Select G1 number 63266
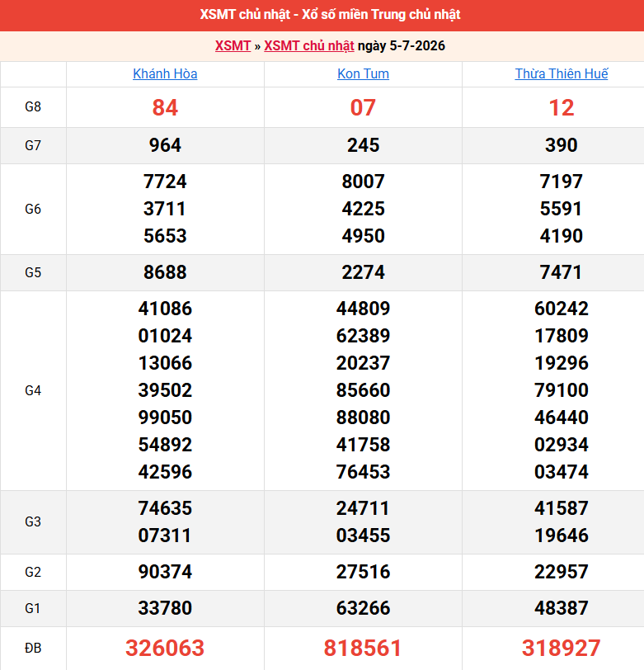This screenshot has width=644, height=670. pyautogui.click(x=363, y=608)
